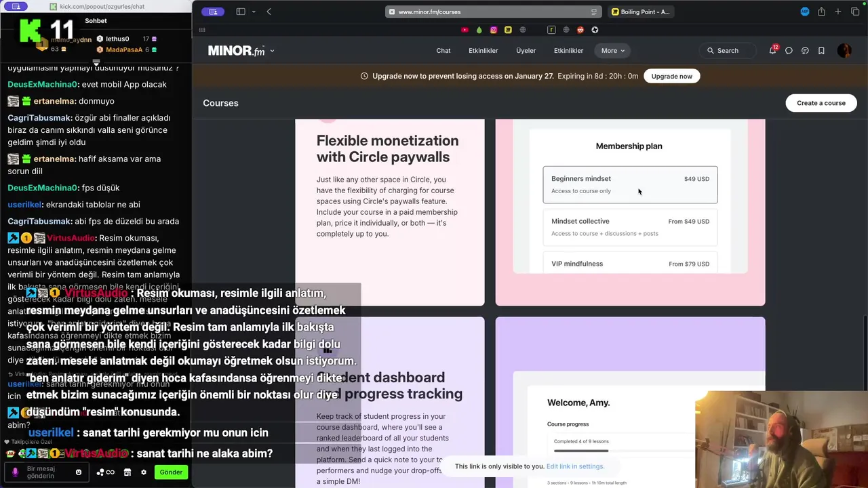The image size is (868, 488).
Task: Go back with the browser back arrow
Action: (269, 12)
